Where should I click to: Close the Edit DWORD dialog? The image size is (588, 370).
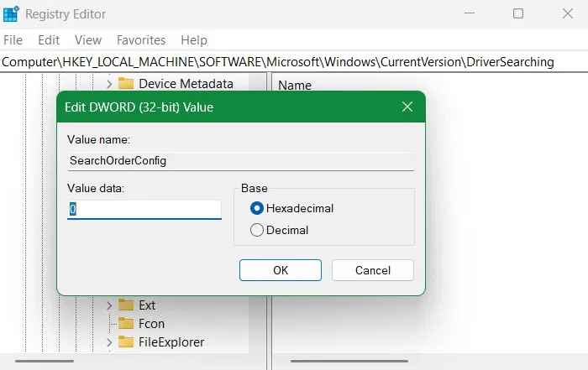[407, 107]
